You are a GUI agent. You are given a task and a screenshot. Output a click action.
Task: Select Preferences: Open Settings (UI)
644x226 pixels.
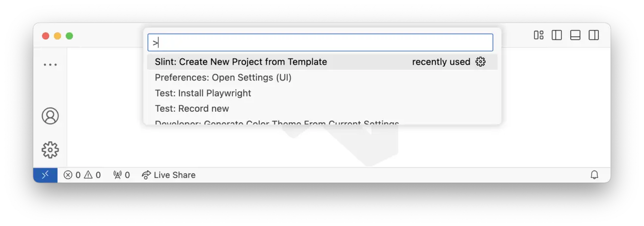[x=223, y=78]
